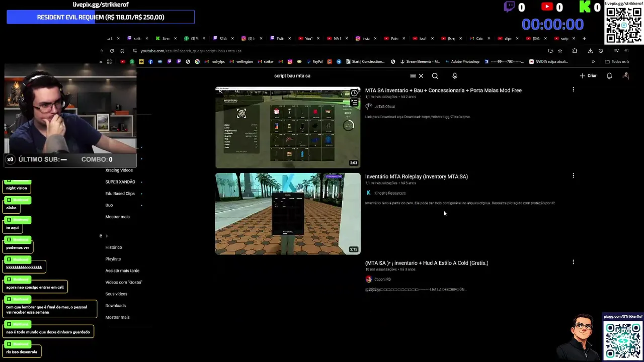Open Edu Based Clips subscription
Viewport: 644px width, 362px height.
pos(120,194)
